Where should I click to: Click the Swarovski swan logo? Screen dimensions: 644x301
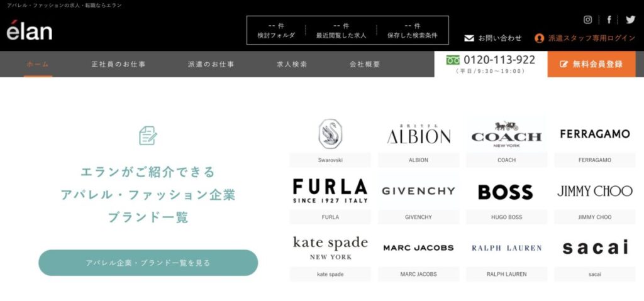pyautogui.click(x=330, y=133)
